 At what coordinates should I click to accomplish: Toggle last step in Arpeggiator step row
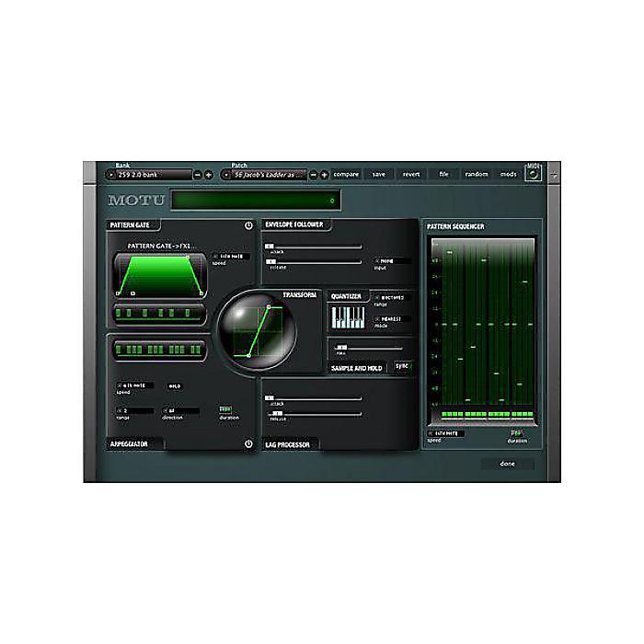pyautogui.click(x=198, y=350)
